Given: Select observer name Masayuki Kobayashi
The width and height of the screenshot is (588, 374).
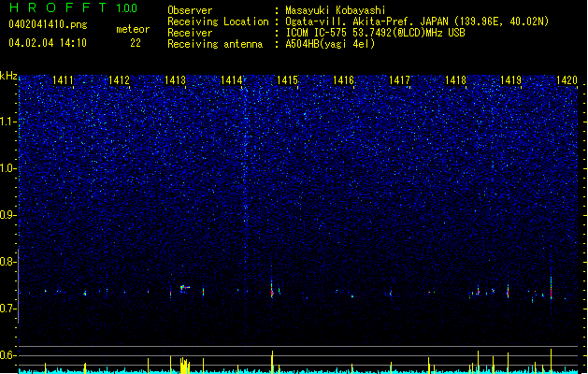Looking at the screenshot, I should click(x=336, y=10).
